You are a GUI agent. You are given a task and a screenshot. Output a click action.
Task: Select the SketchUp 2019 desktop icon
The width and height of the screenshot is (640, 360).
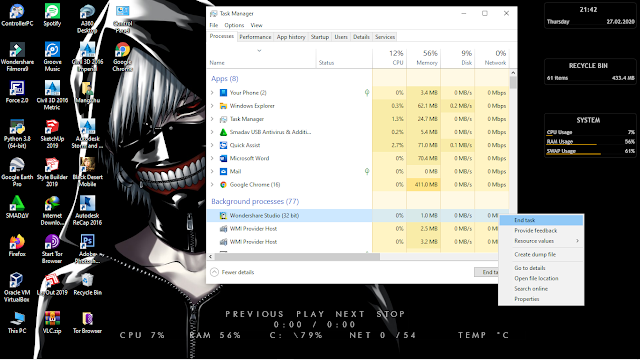coord(52,134)
